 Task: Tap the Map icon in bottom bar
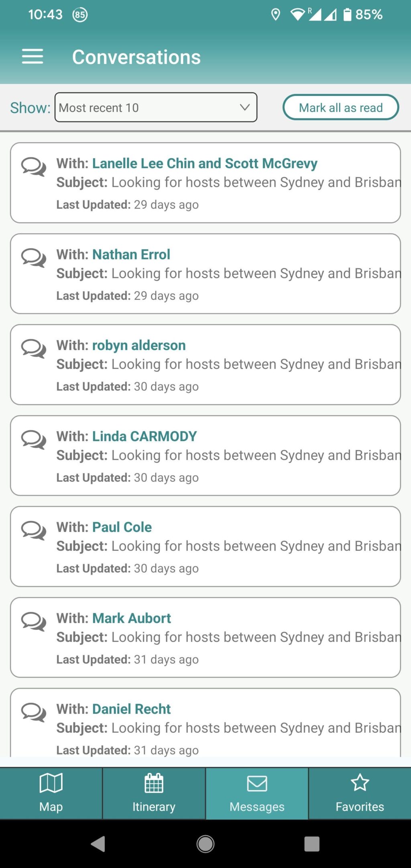(51, 783)
